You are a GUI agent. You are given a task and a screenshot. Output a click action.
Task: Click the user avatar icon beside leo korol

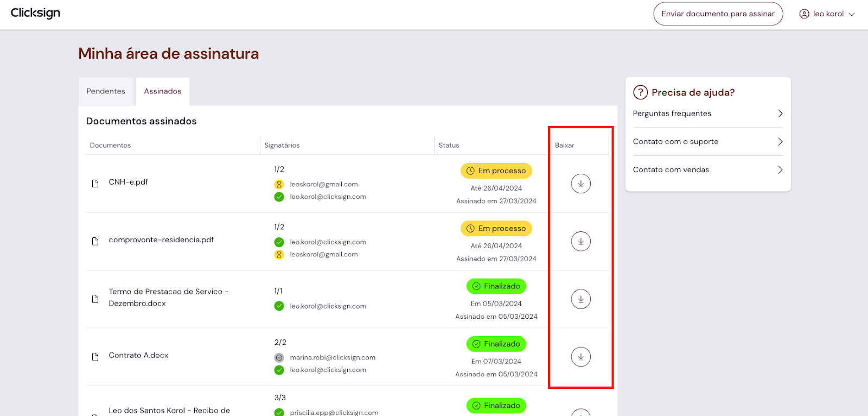pyautogui.click(x=805, y=14)
